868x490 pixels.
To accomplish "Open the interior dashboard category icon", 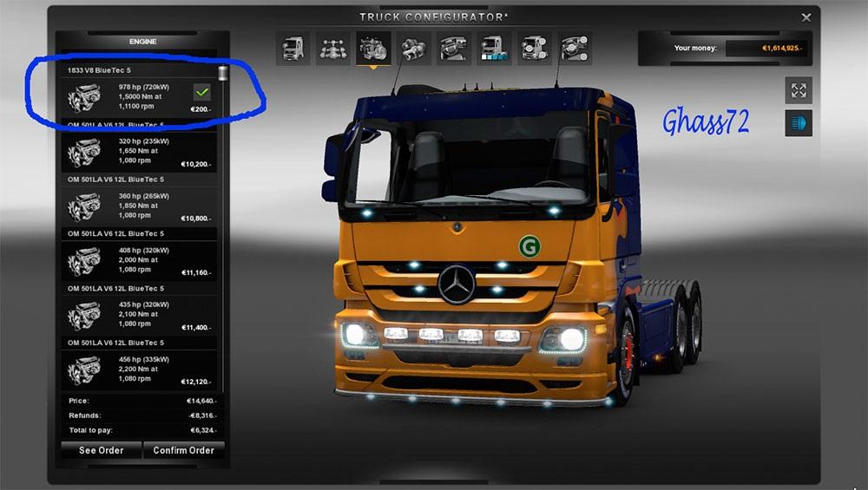I will tap(454, 49).
